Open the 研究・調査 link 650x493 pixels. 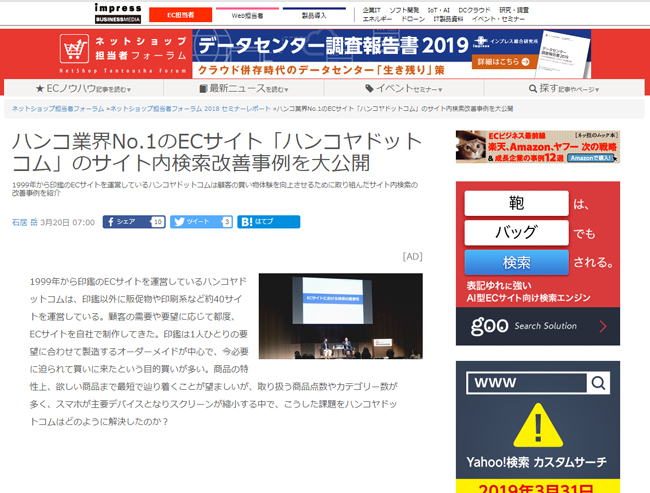pyautogui.click(x=514, y=10)
